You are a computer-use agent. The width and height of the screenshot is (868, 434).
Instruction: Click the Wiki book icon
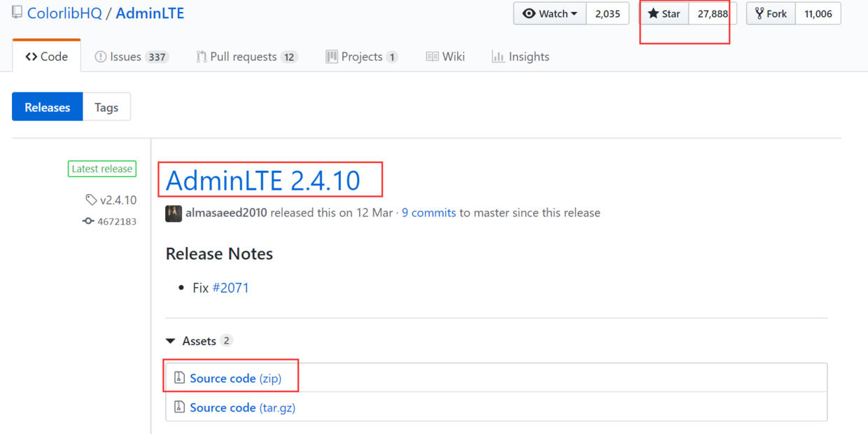(x=433, y=57)
